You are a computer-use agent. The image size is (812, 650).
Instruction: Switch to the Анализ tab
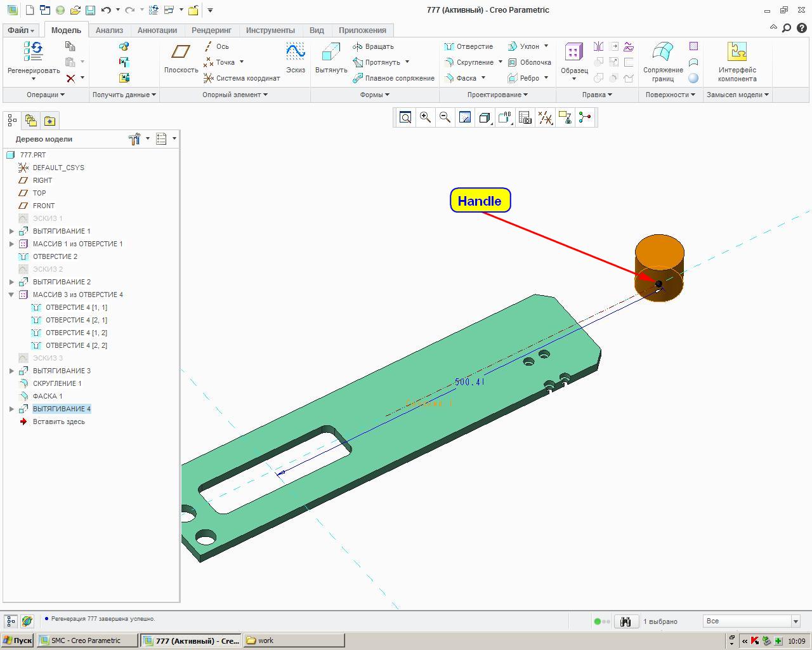(109, 30)
